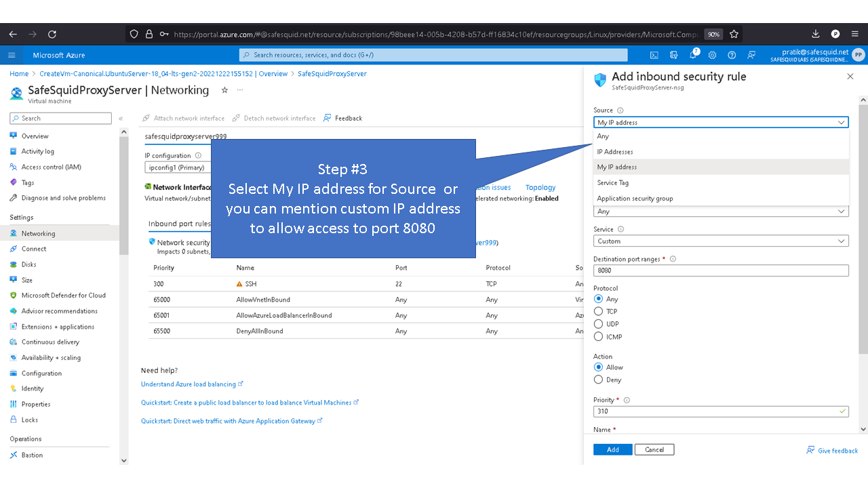Show info tooltip for Service
Image resolution: width=868 pixels, height=488 pixels.
click(621, 230)
